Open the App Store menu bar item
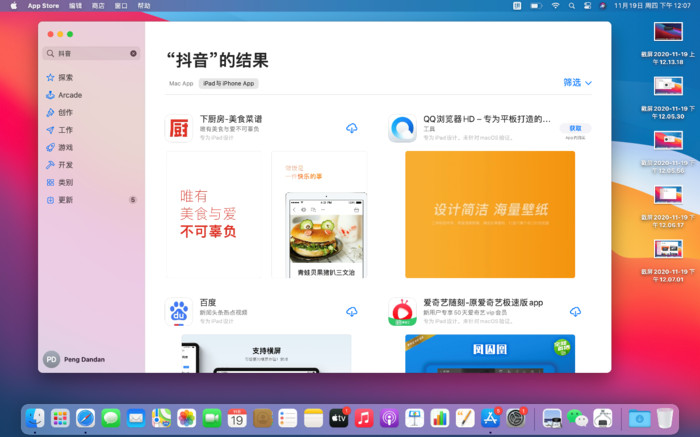Viewport: 700px width, 437px height. pos(43,6)
